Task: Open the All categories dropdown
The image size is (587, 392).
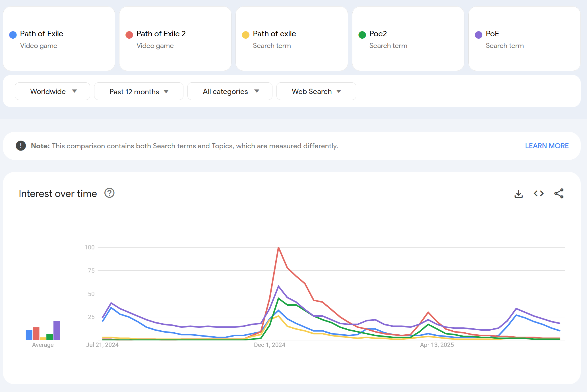Action: pos(230,91)
